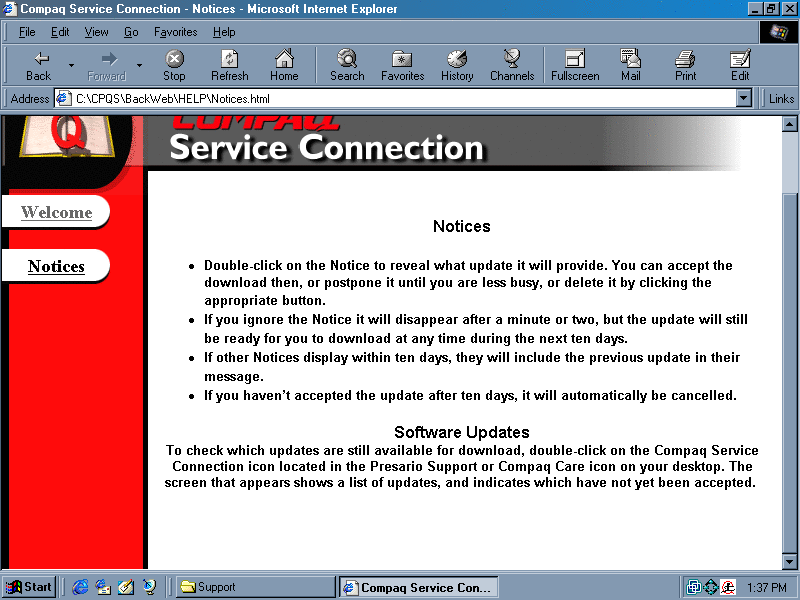Open the Forward history dropdown arrow

[139, 65]
